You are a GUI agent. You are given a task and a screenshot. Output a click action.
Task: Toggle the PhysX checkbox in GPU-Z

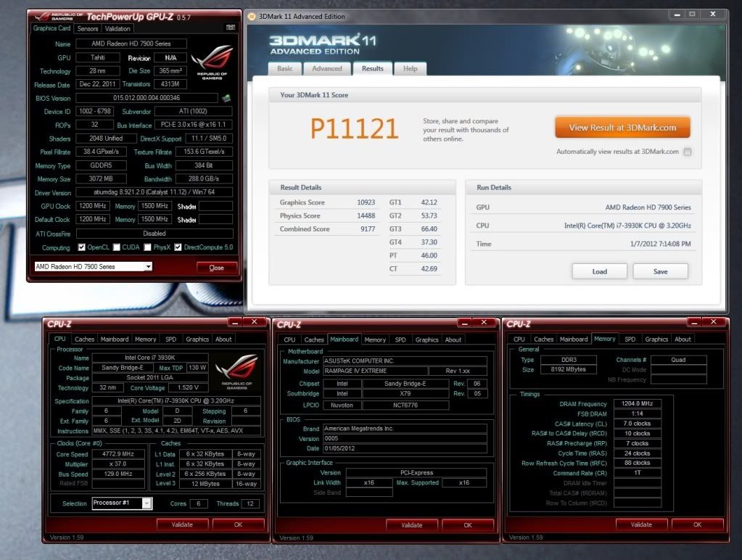point(148,247)
